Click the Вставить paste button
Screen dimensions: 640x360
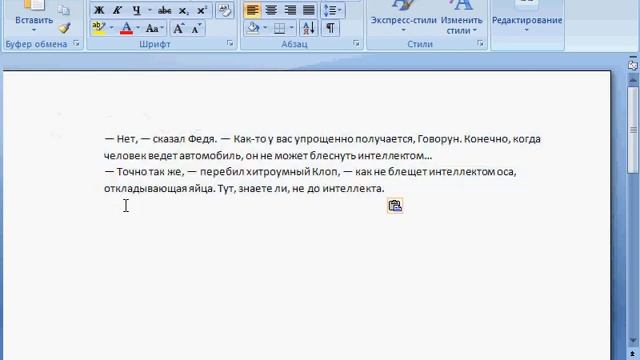click(x=34, y=12)
